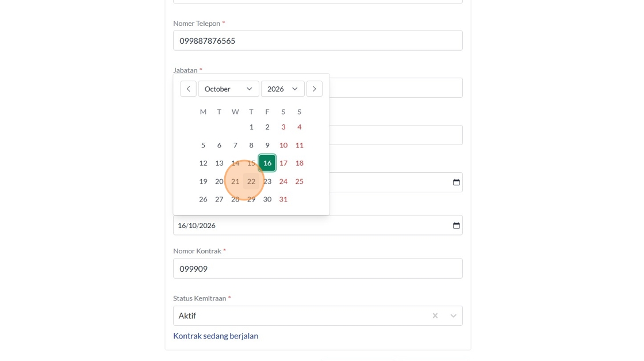Select October 10 in calendar
Viewport: 644px width, 361px height.
point(283,145)
